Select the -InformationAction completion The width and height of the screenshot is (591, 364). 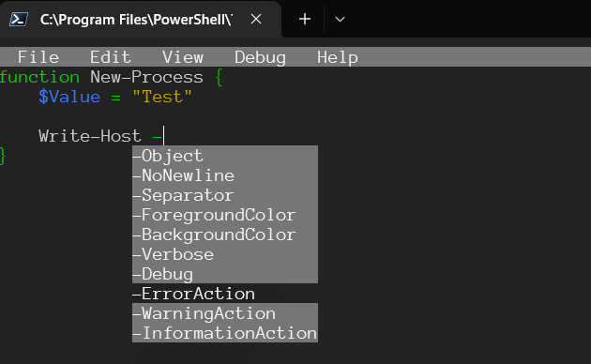[x=225, y=333]
